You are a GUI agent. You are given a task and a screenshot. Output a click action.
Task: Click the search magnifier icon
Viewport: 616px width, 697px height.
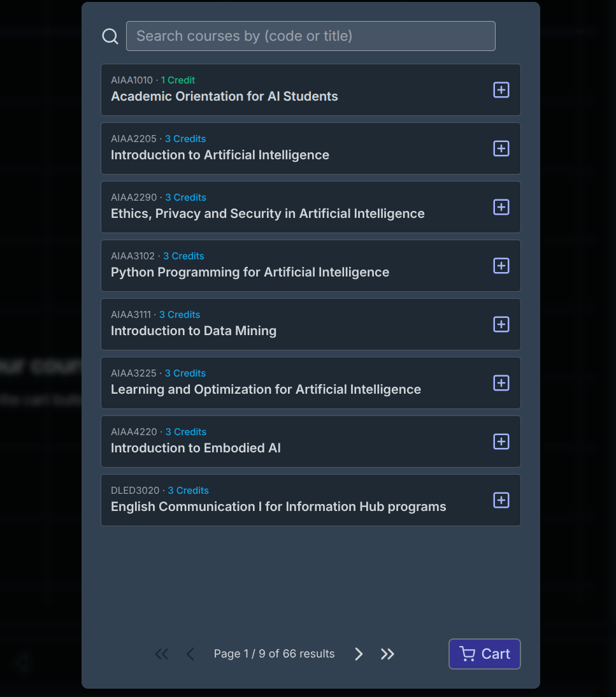(110, 36)
